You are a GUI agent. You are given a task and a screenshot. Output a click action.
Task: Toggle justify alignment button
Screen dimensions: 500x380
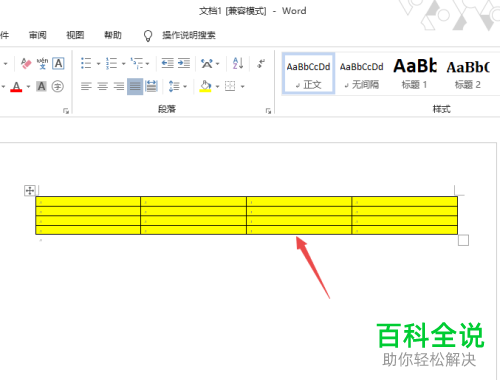(x=135, y=87)
